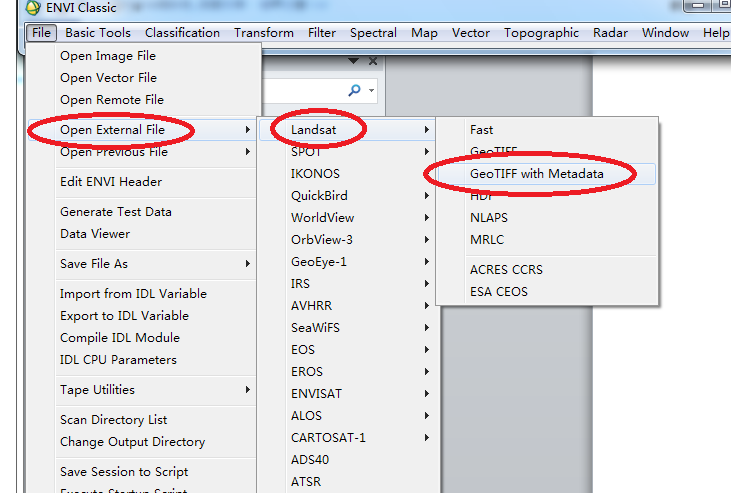Open the Window menu

click(x=665, y=33)
